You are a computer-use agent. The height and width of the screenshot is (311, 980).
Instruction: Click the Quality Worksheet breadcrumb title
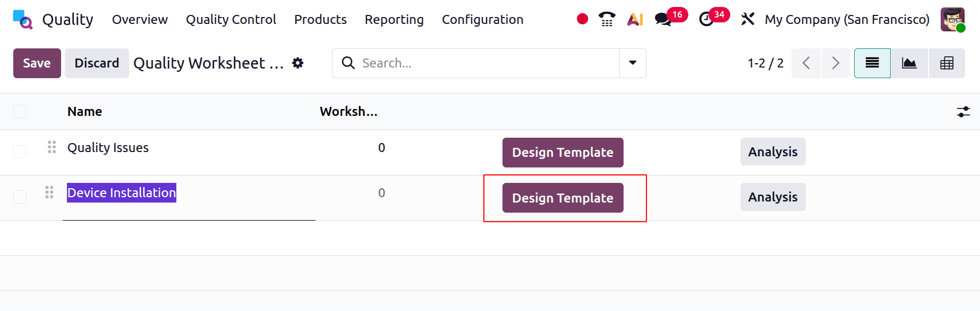coord(208,63)
